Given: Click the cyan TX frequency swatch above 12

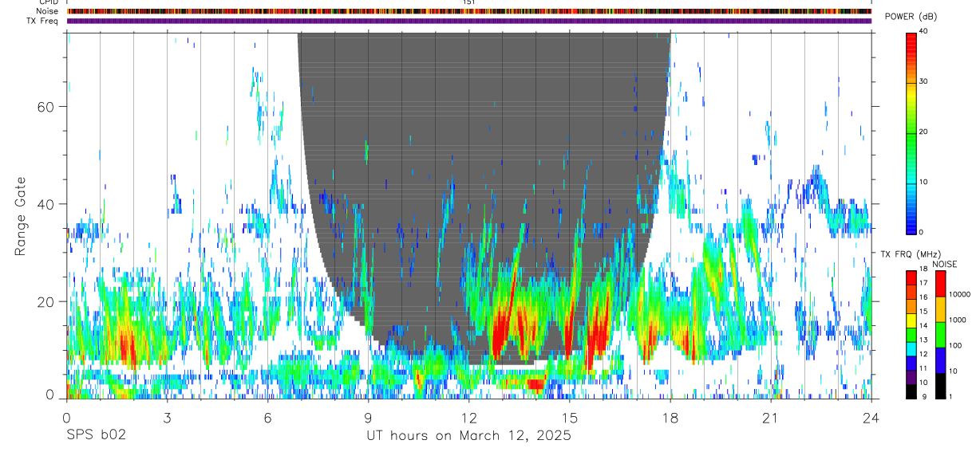Looking at the screenshot, I should [x=911, y=348].
